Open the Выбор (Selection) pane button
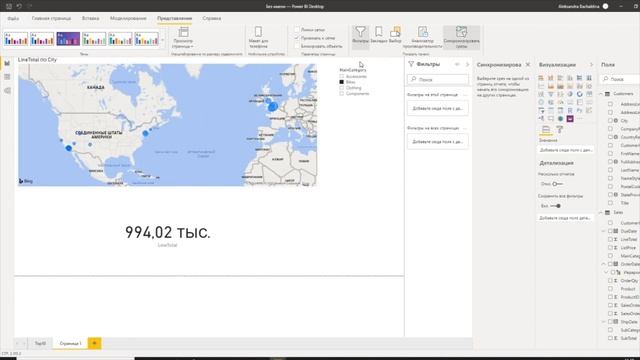 point(395,35)
